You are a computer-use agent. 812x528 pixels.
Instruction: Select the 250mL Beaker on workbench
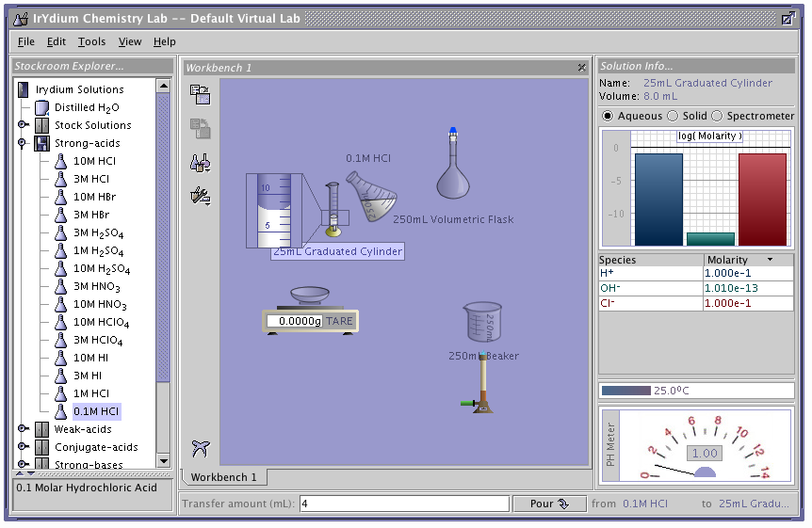482,322
